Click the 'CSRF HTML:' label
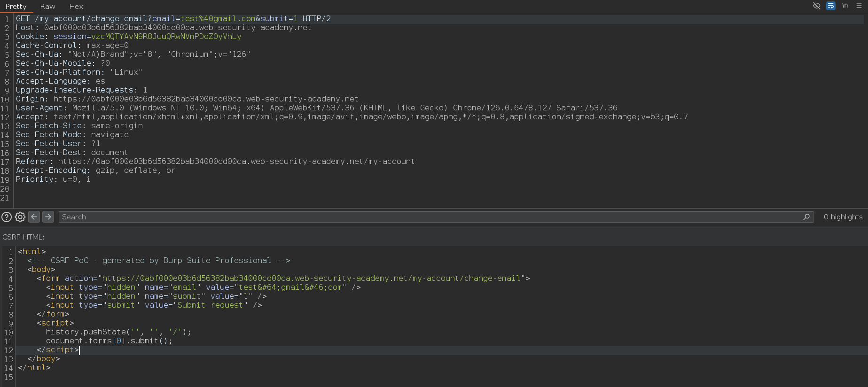The image size is (868, 387). pyautogui.click(x=23, y=237)
